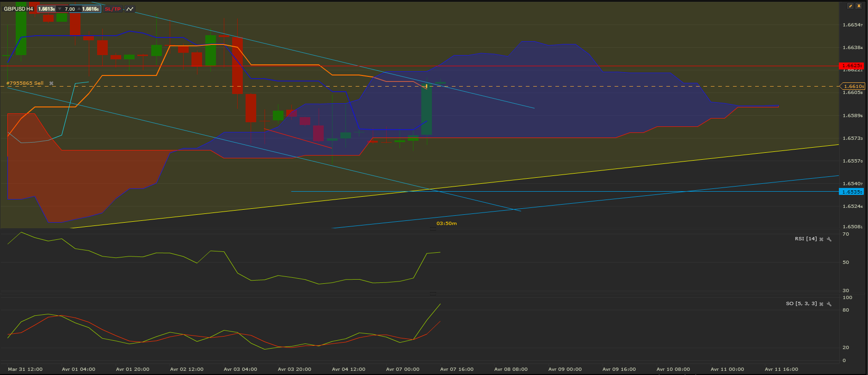Click the Avr 04 12:00 time axis label

tap(349, 369)
